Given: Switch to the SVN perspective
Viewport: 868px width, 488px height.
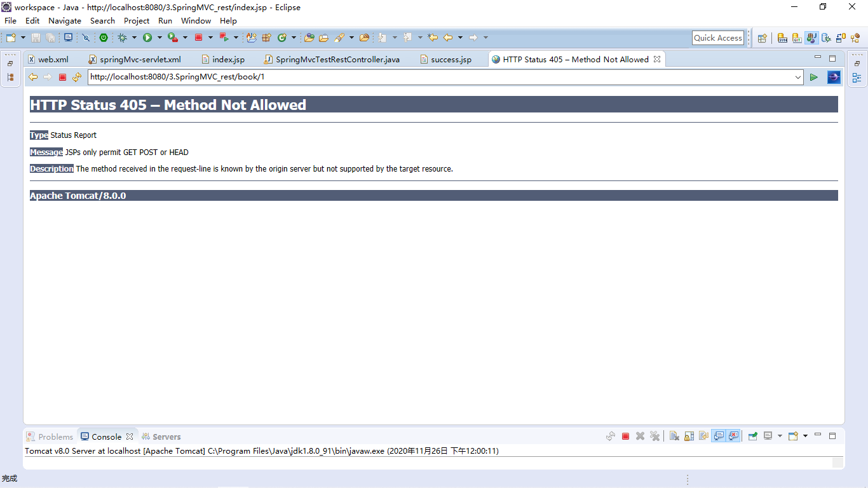Looking at the screenshot, I should pyautogui.click(x=783, y=38).
